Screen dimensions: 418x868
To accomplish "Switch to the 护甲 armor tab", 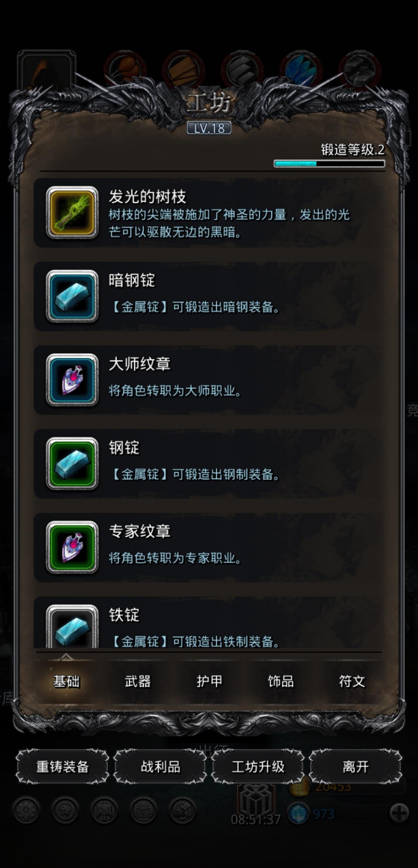I will click(209, 681).
